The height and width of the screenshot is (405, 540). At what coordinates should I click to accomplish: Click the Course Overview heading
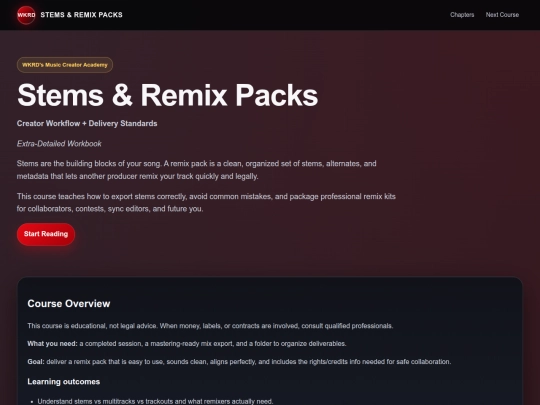[x=69, y=303]
